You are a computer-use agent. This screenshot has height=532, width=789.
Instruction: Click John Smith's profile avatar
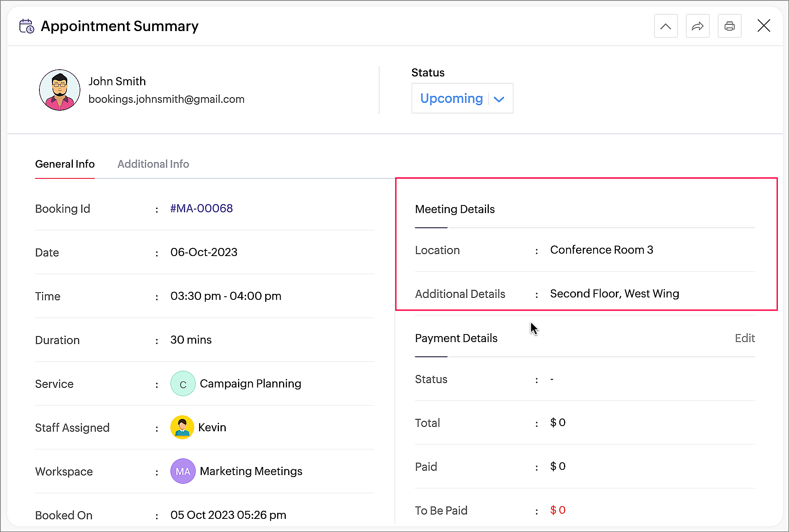(60, 90)
